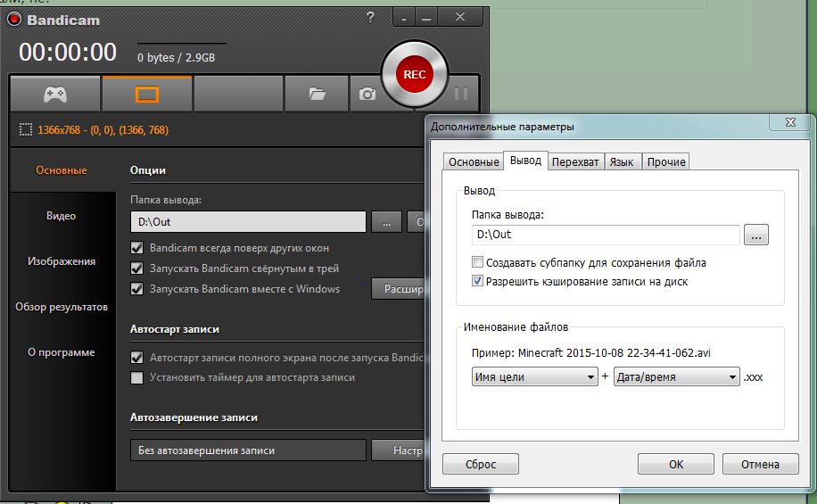Open the Дата/время dropdown
This screenshot has width=817, height=504.
coord(676,376)
